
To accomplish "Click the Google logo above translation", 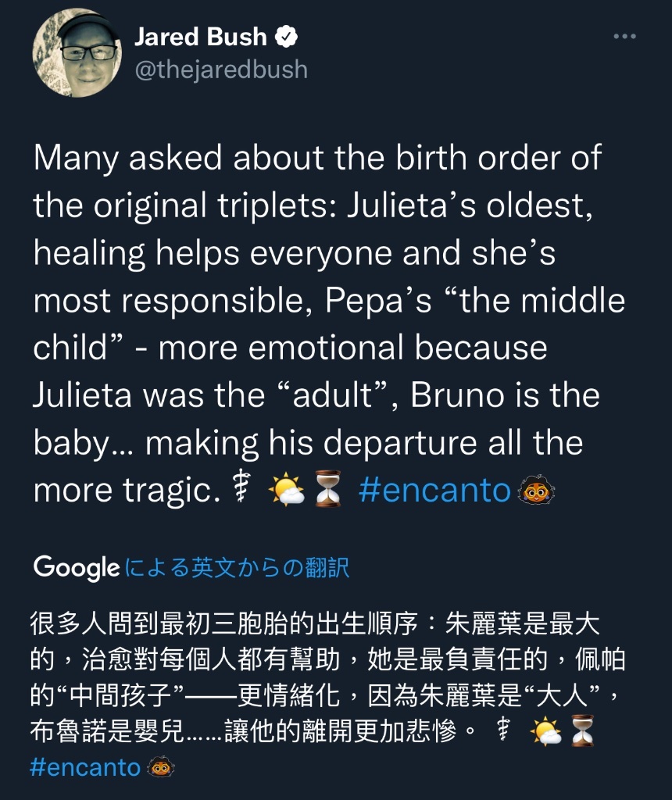I will pos(77,567).
